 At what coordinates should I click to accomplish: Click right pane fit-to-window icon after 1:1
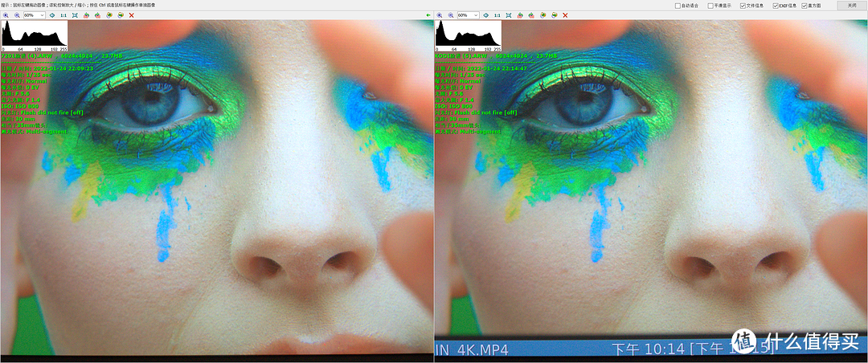click(509, 15)
